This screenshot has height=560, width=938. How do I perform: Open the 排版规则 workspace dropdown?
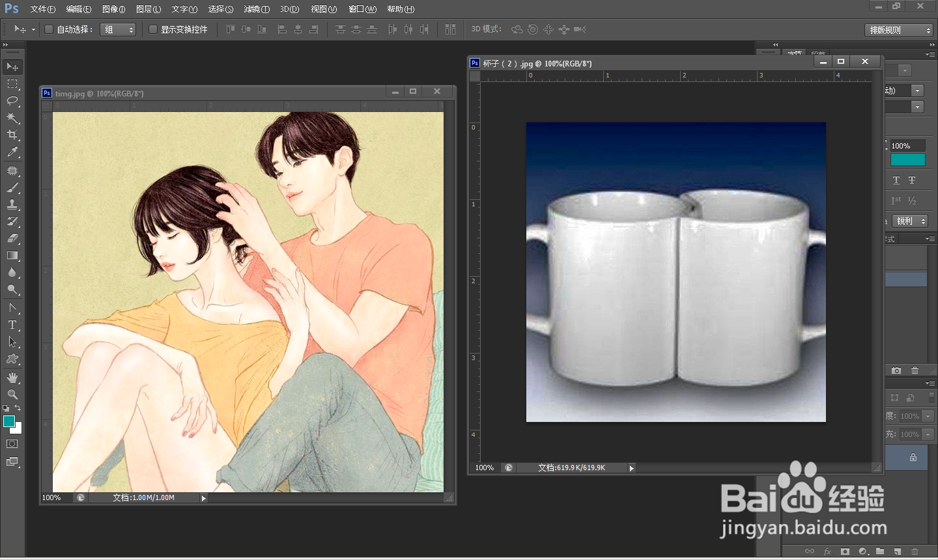[899, 30]
